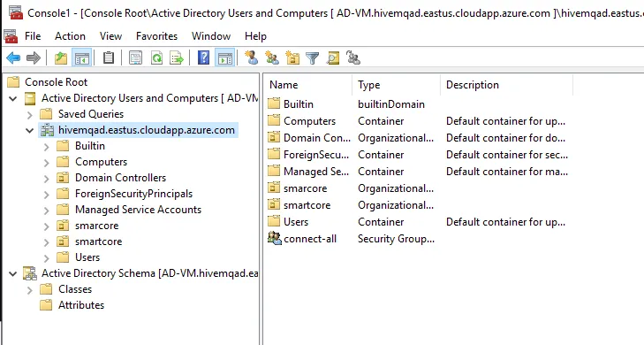Screen dimensions: 644x345
Task: Expand the Saved Queries node
Action: (x=29, y=115)
